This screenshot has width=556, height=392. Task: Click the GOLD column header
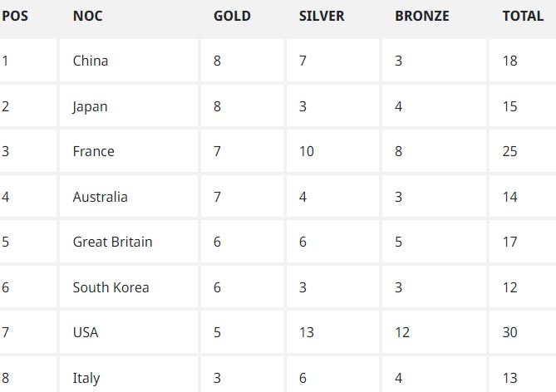point(232,16)
